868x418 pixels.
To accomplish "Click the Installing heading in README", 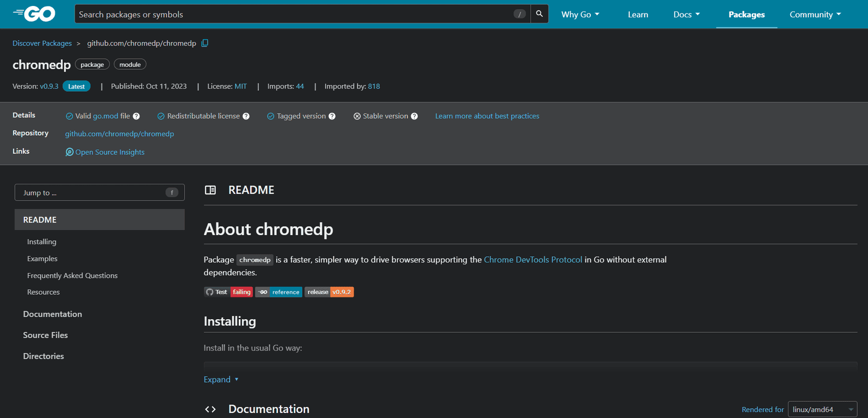I will [x=230, y=321].
